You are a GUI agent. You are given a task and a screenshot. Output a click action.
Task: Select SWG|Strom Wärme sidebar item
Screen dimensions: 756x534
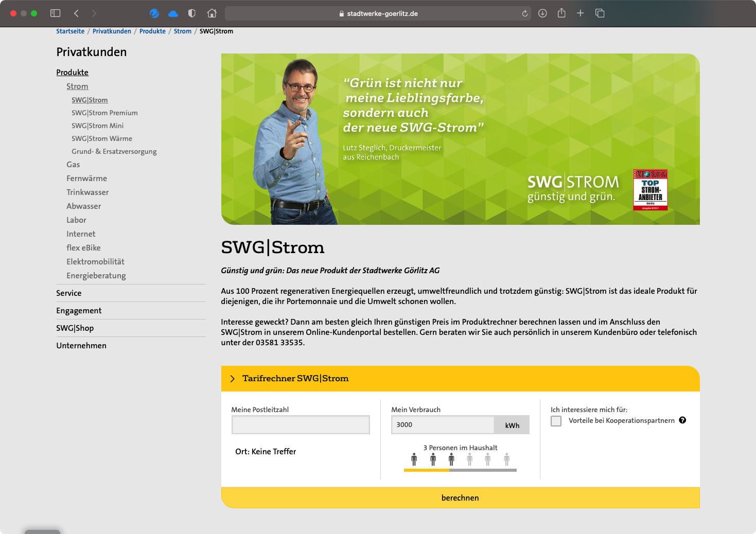click(x=102, y=138)
